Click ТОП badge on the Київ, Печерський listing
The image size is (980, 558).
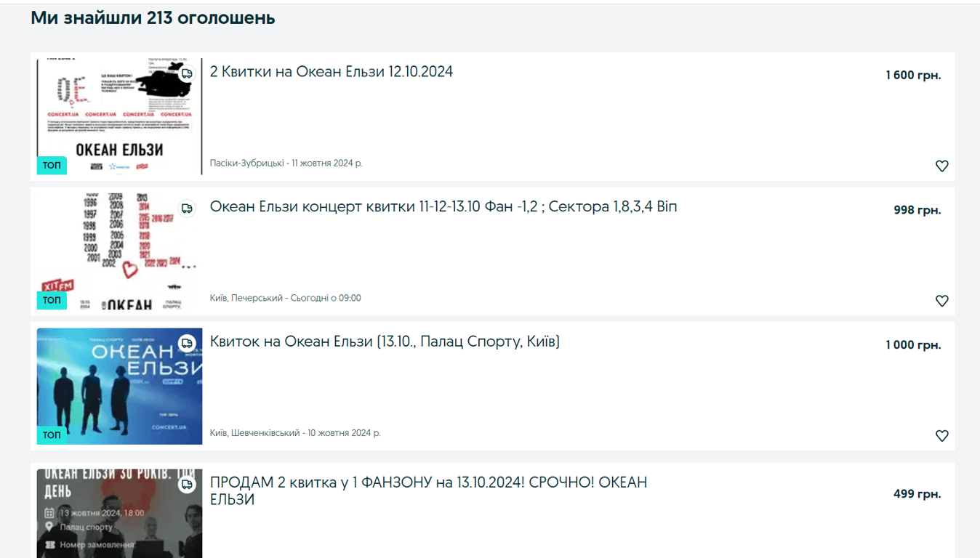coord(52,300)
